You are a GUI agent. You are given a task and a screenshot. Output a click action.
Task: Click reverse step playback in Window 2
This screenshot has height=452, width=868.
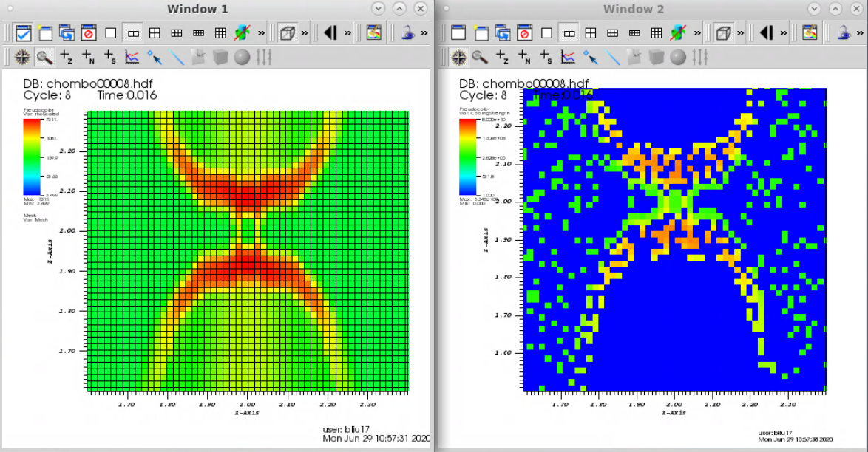click(x=767, y=33)
